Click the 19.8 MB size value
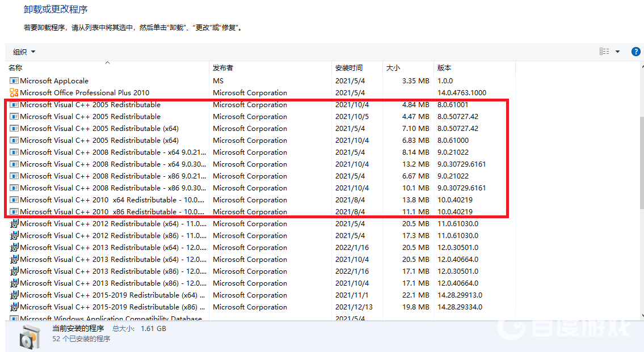 [416, 307]
